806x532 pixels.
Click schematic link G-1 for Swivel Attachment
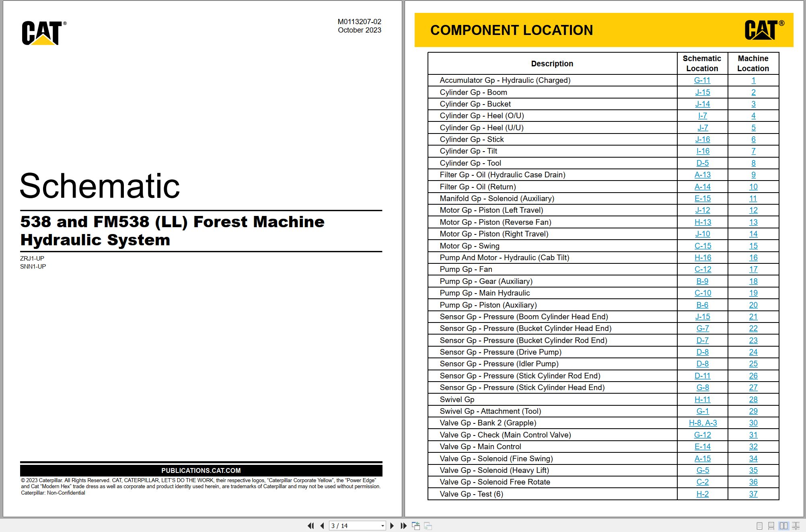(702, 411)
